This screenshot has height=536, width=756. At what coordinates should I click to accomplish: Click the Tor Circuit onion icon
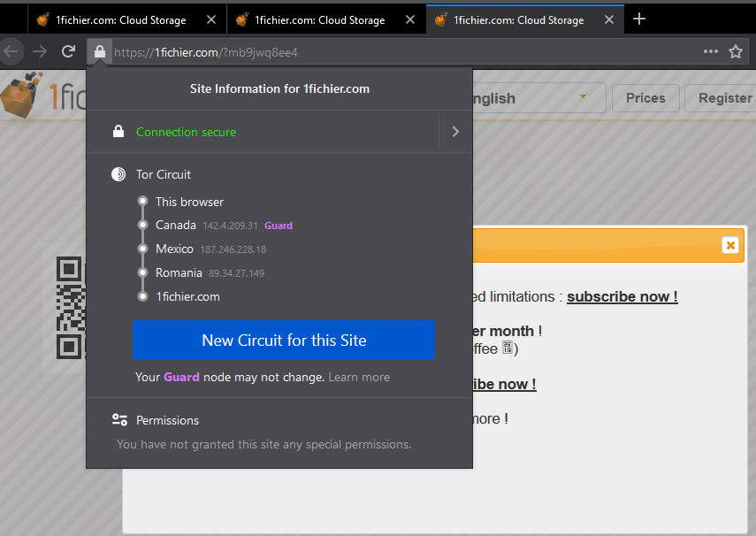(x=118, y=174)
